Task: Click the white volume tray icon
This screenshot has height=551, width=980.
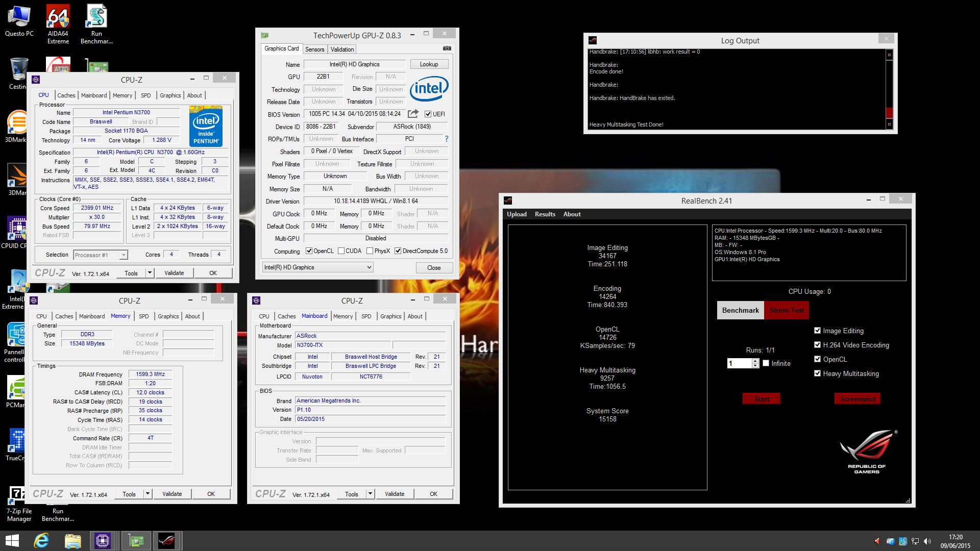Action: coord(927,541)
